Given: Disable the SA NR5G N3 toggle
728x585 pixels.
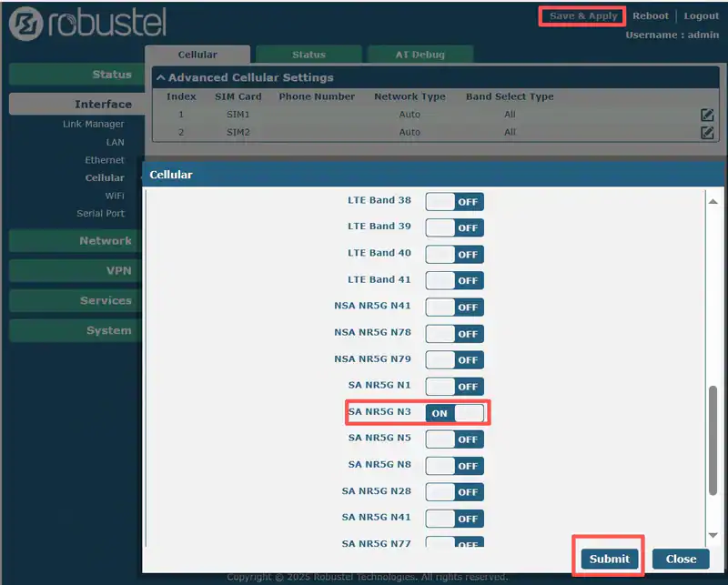Looking at the screenshot, I should click(x=454, y=412).
